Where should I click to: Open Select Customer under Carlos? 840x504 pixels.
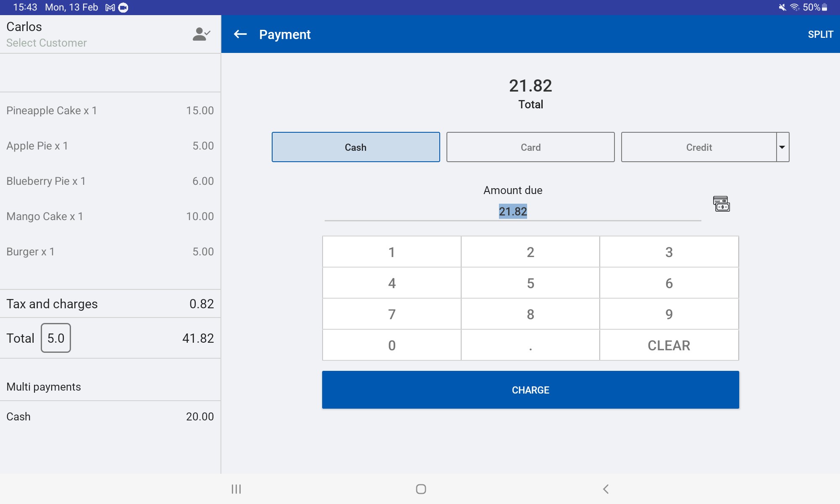coord(47,43)
